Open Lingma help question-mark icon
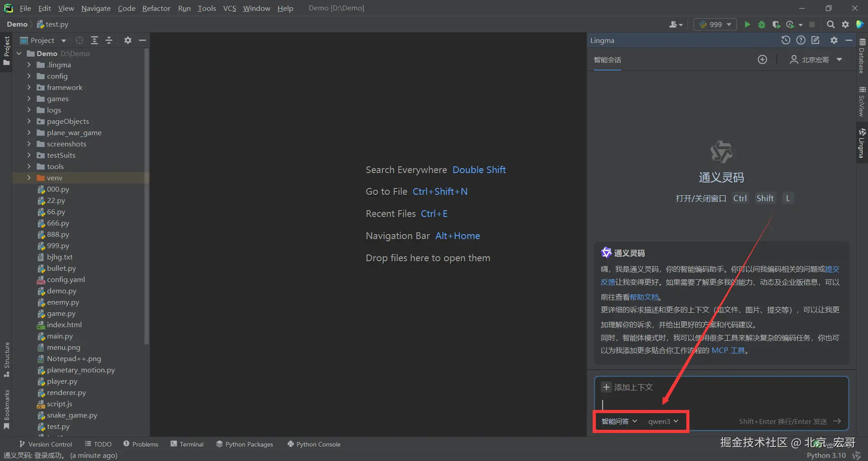Screen dimensions: 868x461 (x=801, y=40)
